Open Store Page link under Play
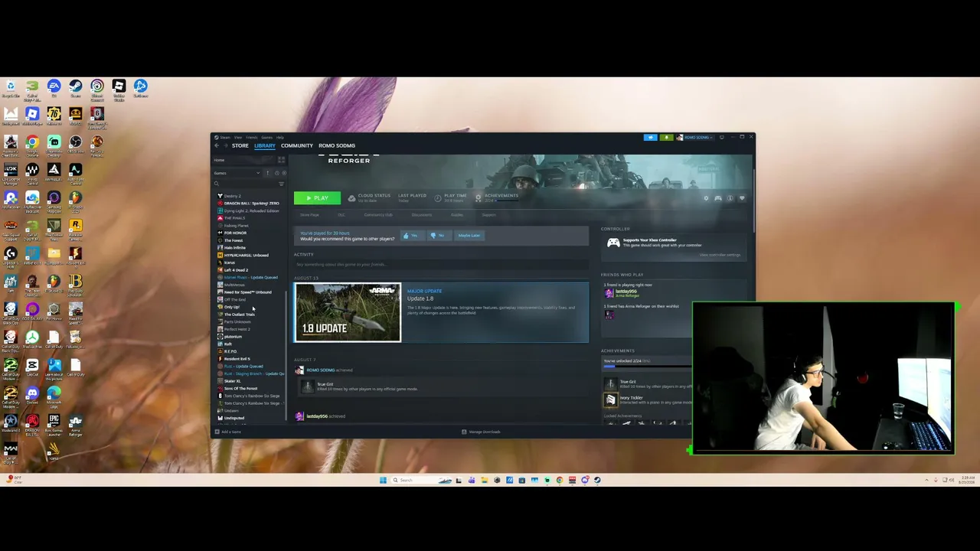Viewport: 980px width, 551px height. (309, 215)
